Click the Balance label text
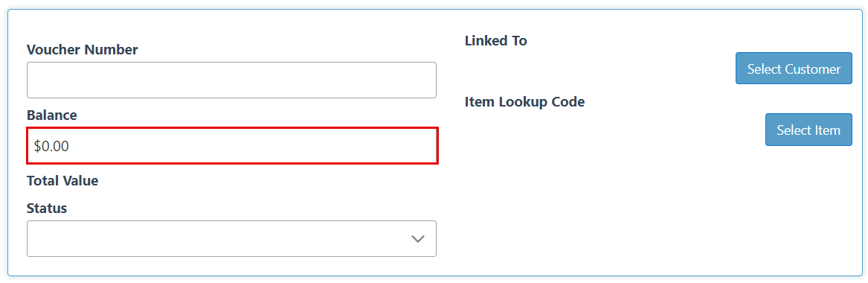The width and height of the screenshot is (868, 283). pyautogui.click(x=52, y=115)
